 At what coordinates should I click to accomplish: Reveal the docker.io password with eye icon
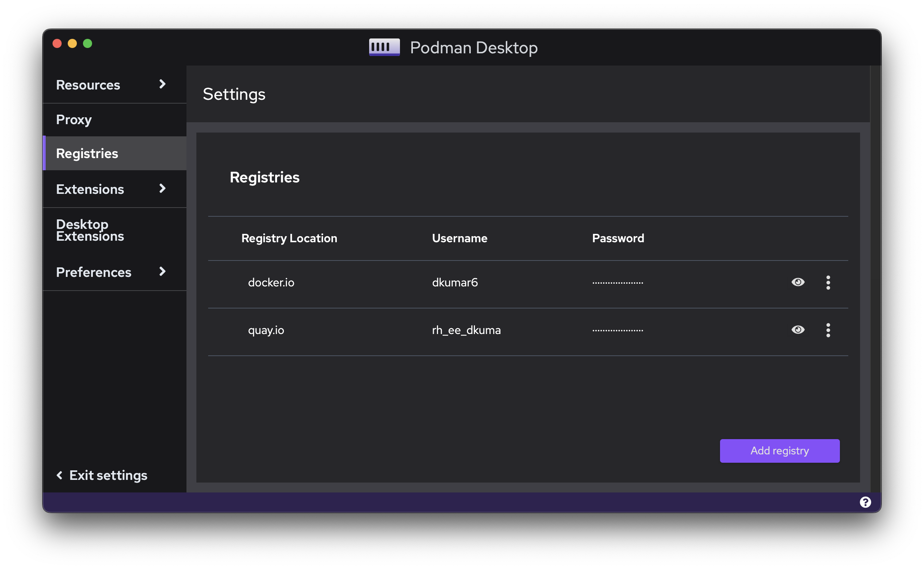click(x=798, y=282)
